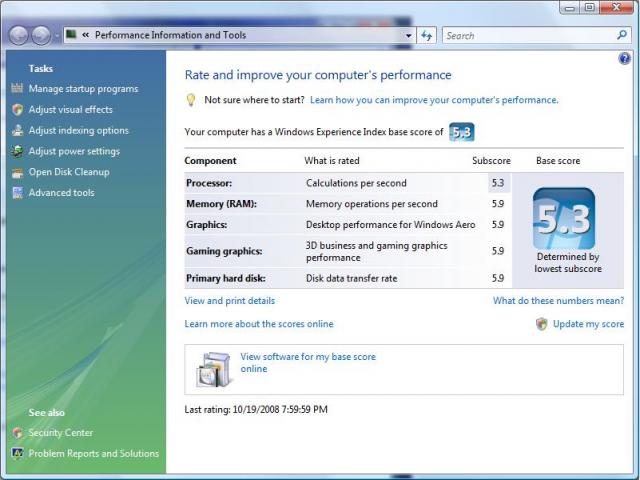The width and height of the screenshot is (640, 480).
Task: Open View software for my base score online
Action: click(308, 362)
